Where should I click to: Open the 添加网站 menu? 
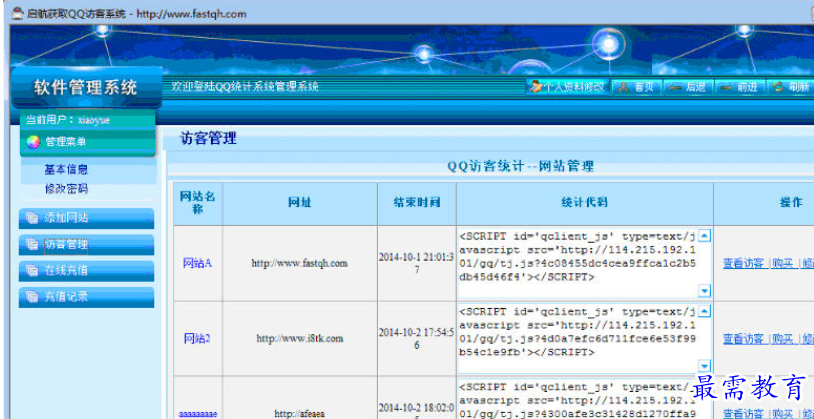(x=86, y=218)
